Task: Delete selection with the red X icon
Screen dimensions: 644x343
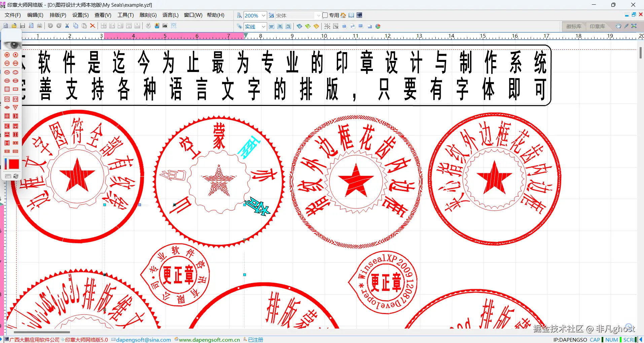Action: click(x=93, y=26)
